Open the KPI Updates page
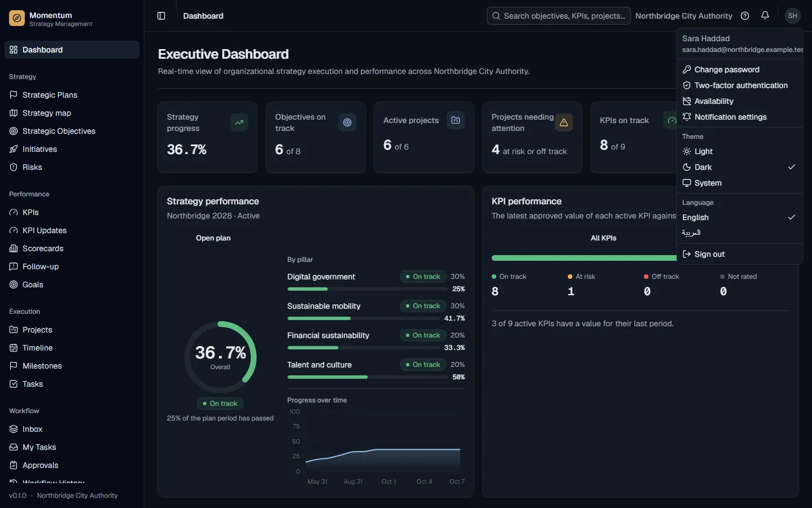Screen dimensions: 812x508 72,230
